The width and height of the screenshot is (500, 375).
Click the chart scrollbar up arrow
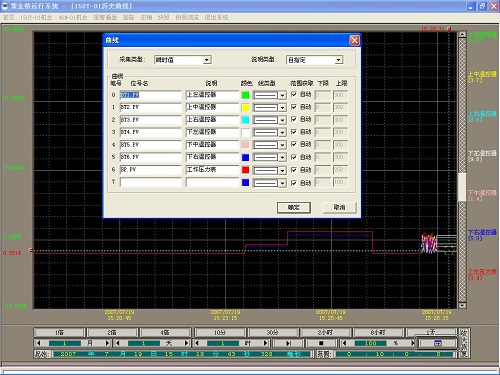click(462, 34)
